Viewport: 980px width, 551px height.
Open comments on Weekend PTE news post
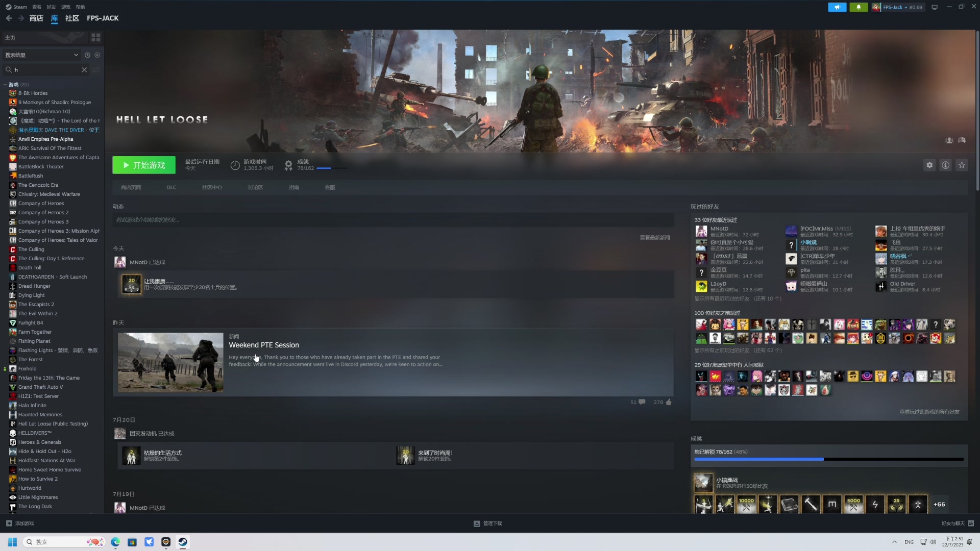pos(642,402)
